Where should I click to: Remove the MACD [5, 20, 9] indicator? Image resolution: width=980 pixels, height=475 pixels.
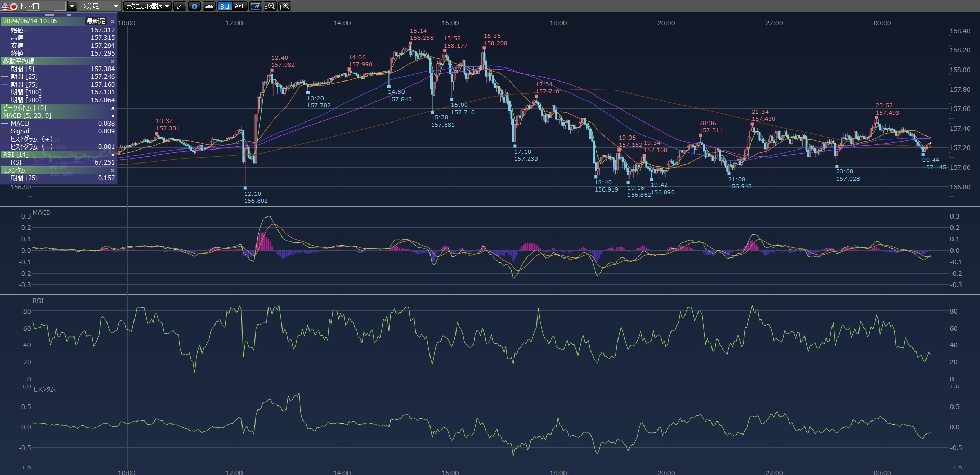point(113,116)
